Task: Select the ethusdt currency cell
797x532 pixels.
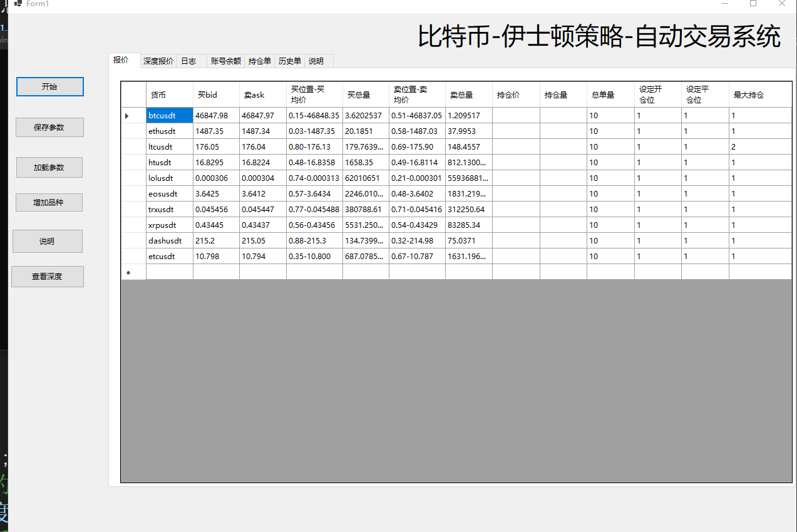Action: pos(170,131)
